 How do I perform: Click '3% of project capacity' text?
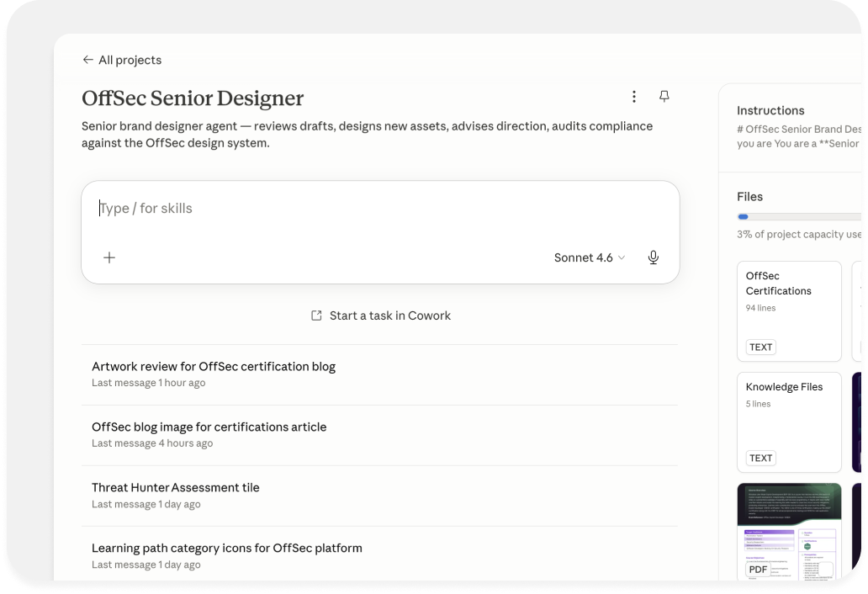799,235
